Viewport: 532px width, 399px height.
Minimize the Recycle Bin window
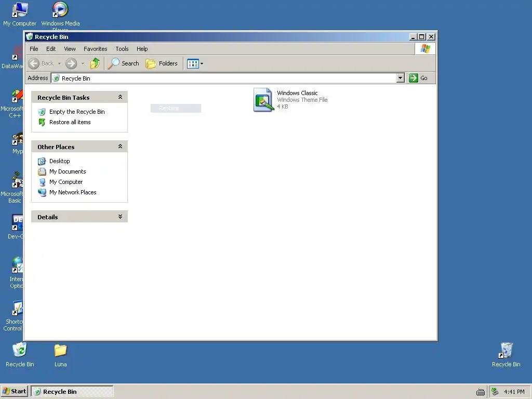click(x=413, y=37)
